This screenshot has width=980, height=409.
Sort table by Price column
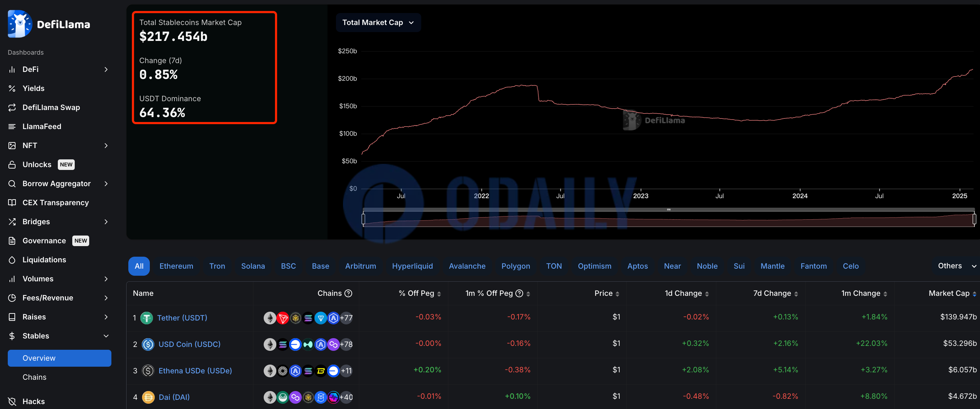pos(607,293)
